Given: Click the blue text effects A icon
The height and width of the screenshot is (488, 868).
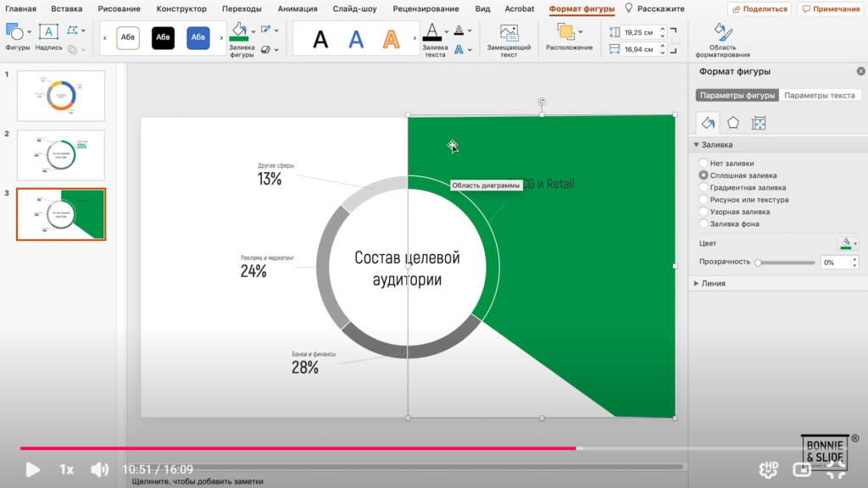Looking at the screenshot, I should [x=459, y=49].
